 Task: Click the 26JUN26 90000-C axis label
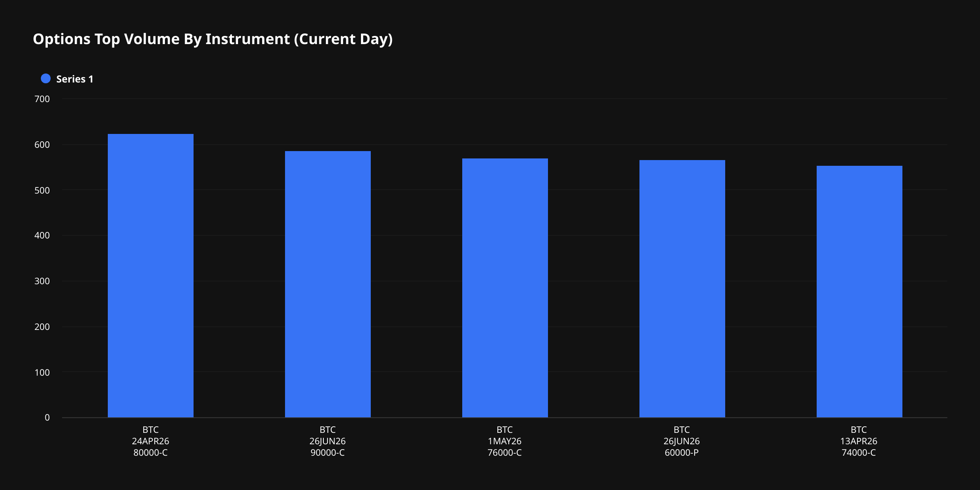[x=327, y=441]
